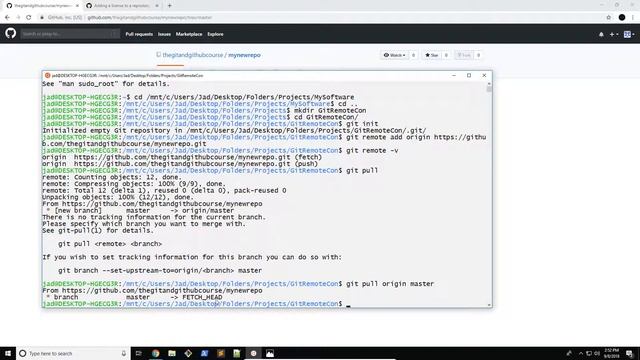The image size is (640, 360).
Task: Click the terminal scrollbar up arrow
Action: [489, 84]
